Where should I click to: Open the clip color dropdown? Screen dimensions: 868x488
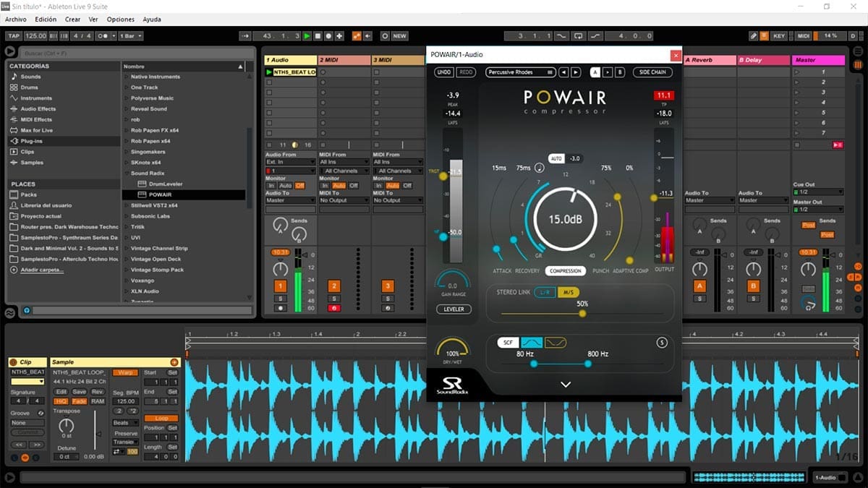coord(27,381)
